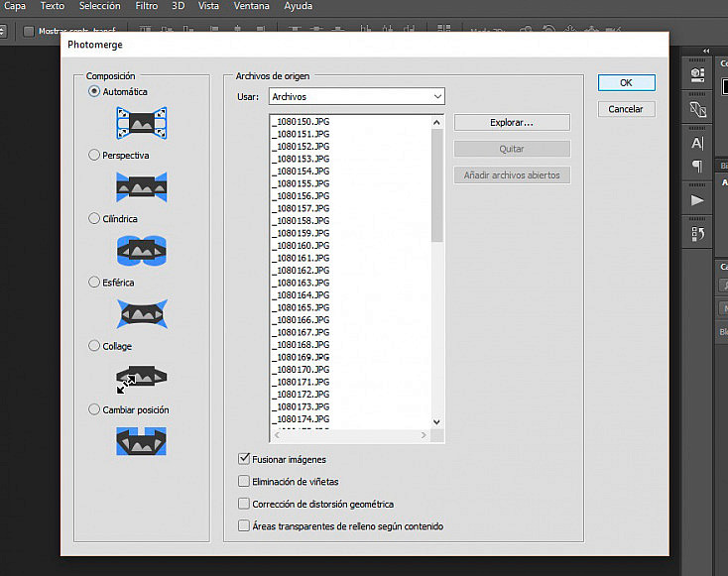
Task: Open the Clone Source panel icon in right dock
Action: click(x=697, y=109)
